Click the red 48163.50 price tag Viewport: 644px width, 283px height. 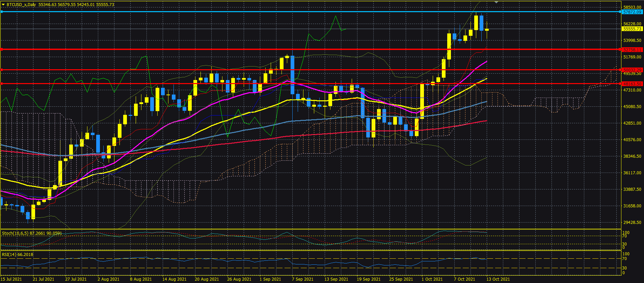tap(632, 84)
